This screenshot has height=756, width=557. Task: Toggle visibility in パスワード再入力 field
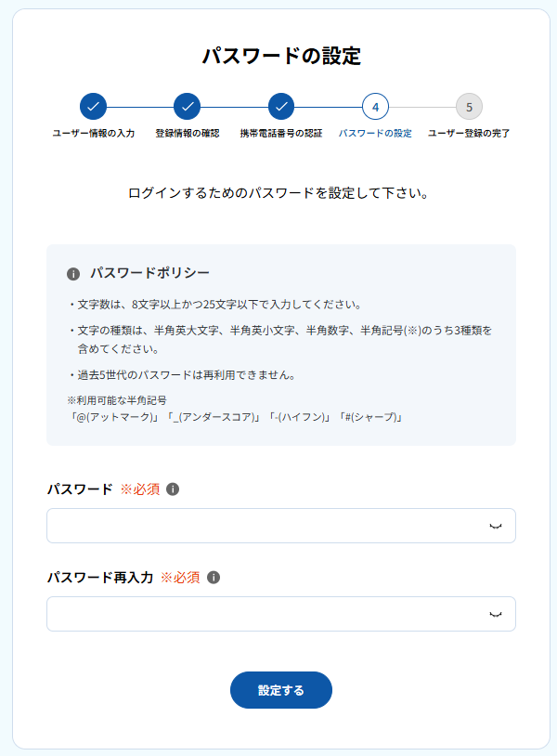click(x=496, y=614)
